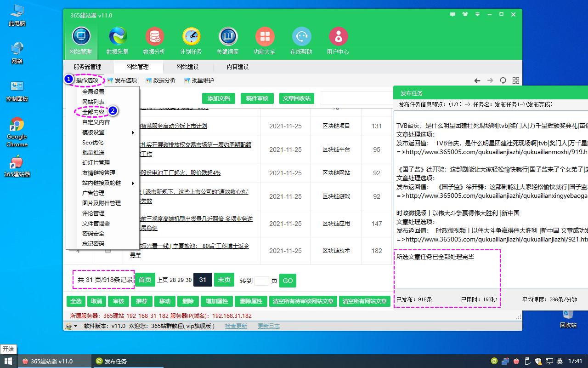Open the 网络 desktop icon
The height and width of the screenshot is (368, 588).
[17, 53]
